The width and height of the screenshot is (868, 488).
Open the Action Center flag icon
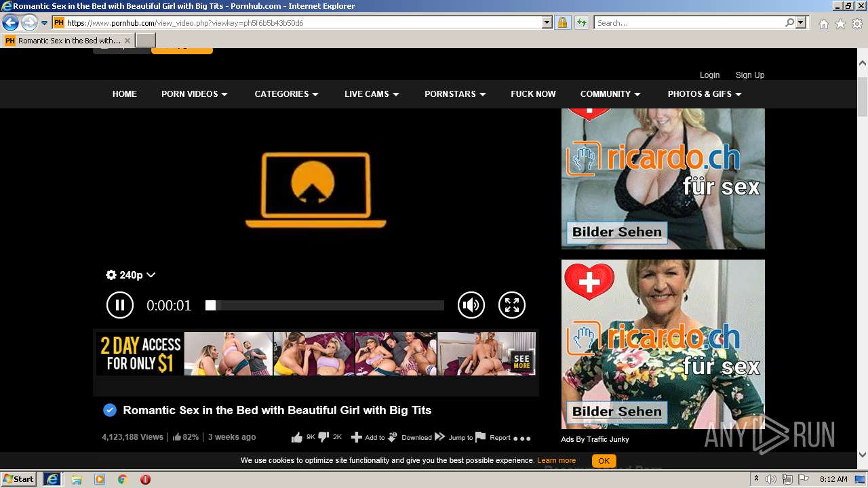[804, 479]
